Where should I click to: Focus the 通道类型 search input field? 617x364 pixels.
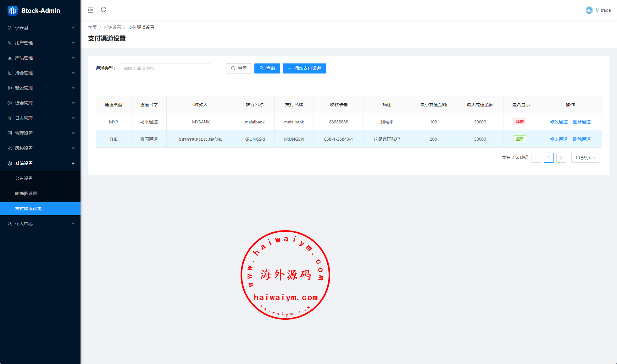[x=165, y=68]
